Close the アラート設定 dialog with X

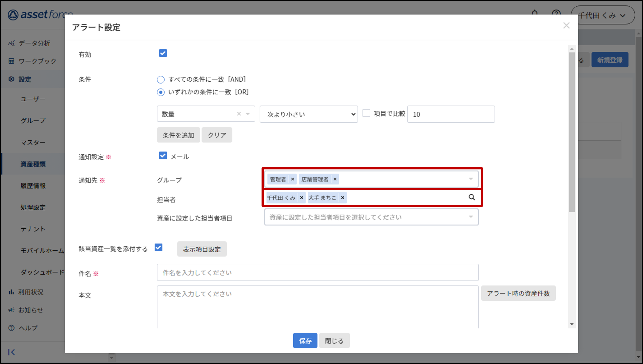(x=566, y=25)
